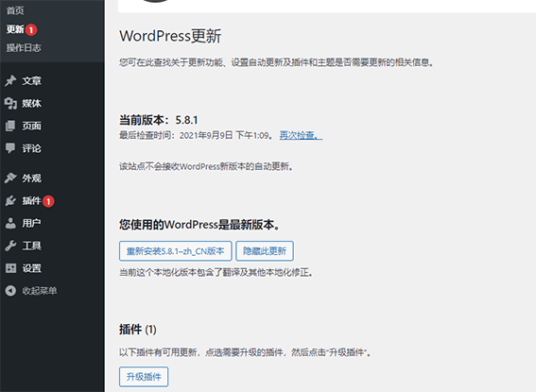
Task: Click the 再次检查 link
Action: click(x=301, y=136)
